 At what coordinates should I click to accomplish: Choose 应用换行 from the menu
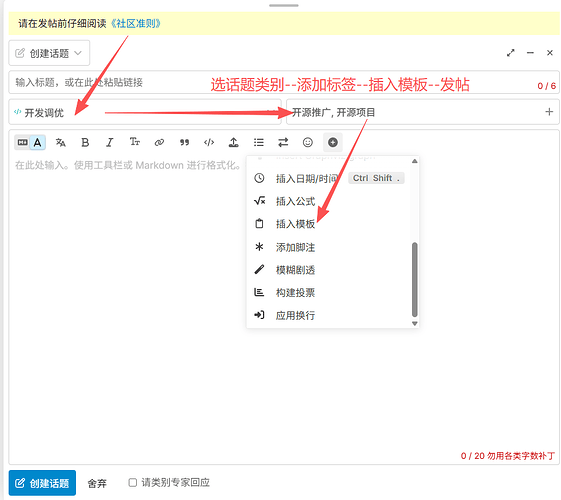(x=329, y=315)
